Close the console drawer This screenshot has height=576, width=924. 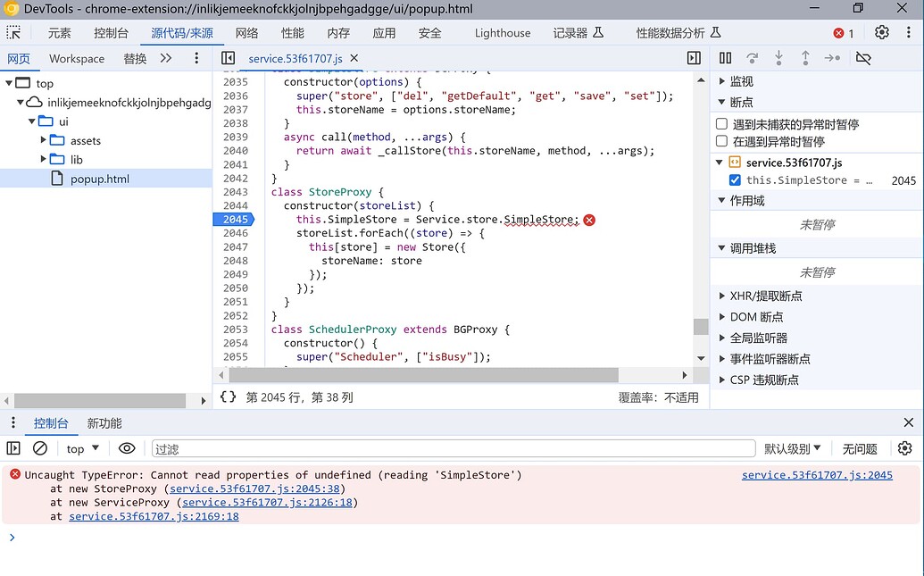[908, 422]
